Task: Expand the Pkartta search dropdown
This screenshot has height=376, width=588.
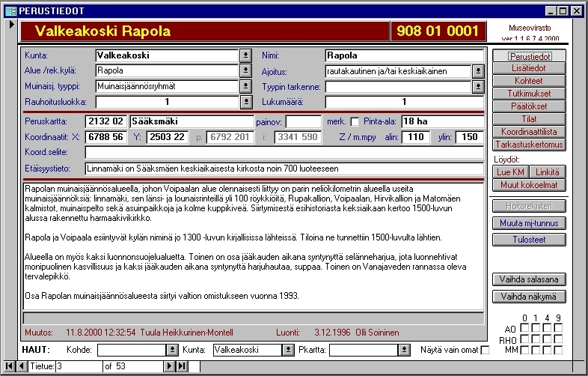Action: (x=405, y=350)
